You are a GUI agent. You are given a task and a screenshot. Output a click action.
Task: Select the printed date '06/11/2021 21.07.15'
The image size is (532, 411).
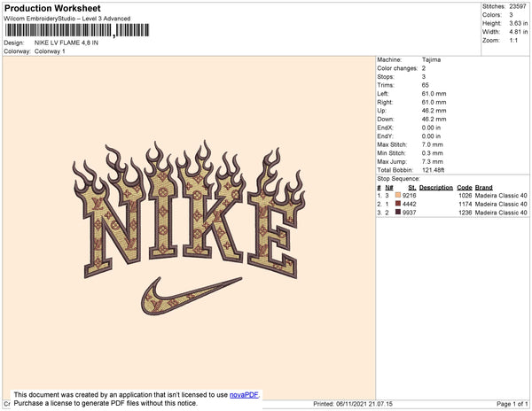[x=364, y=404]
